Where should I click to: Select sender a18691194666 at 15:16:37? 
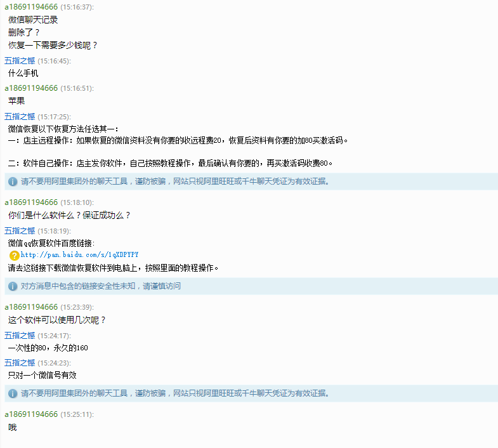tap(31, 7)
